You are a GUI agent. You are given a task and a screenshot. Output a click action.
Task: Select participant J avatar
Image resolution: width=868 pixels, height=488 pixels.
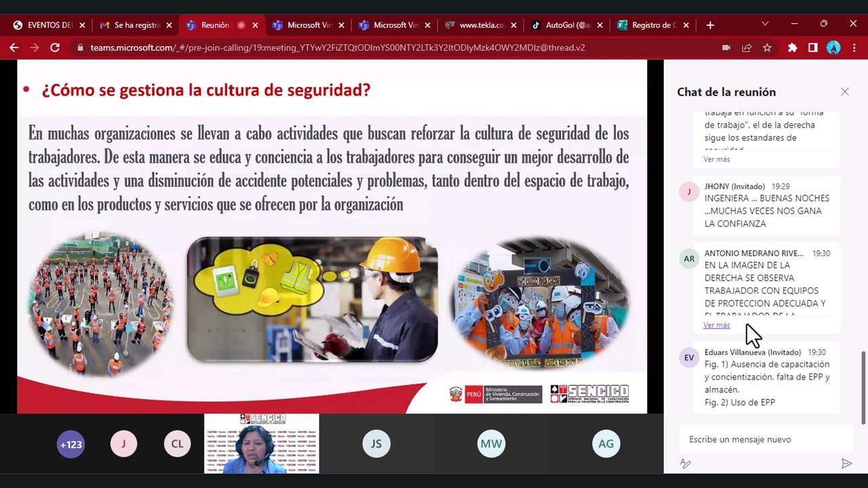tap(123, 444)
